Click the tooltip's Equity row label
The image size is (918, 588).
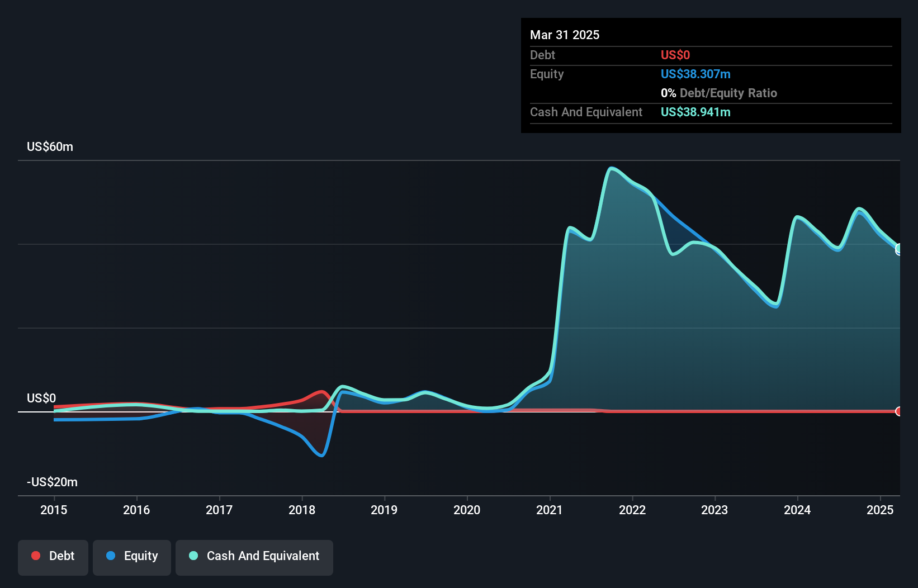(547, 74)
